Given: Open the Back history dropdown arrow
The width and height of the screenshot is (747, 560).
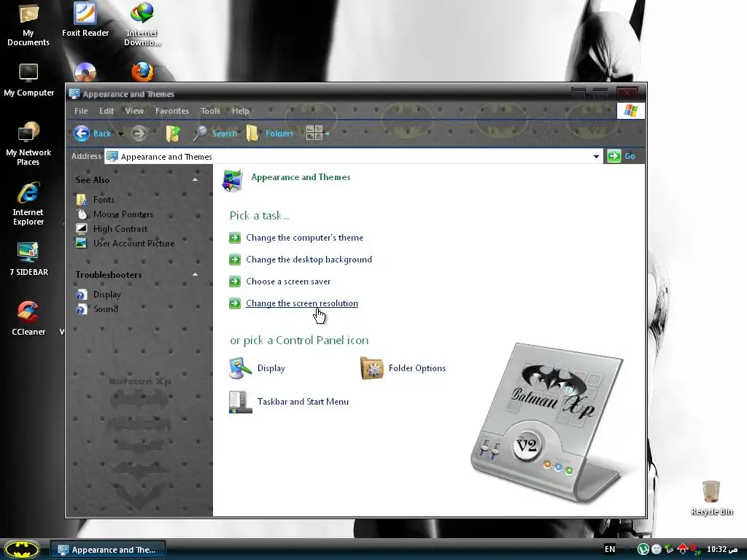Looking at the screenshot, I should (120, 134).
